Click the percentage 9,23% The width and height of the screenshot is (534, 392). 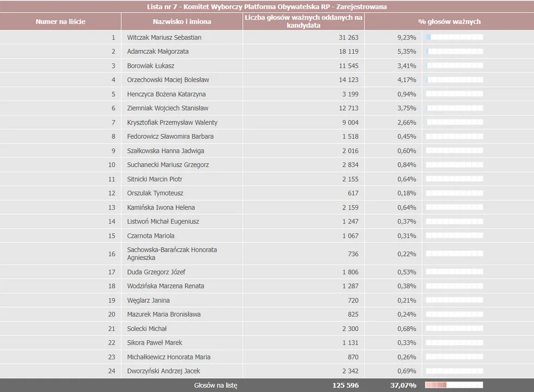click(x=407, y=38)
